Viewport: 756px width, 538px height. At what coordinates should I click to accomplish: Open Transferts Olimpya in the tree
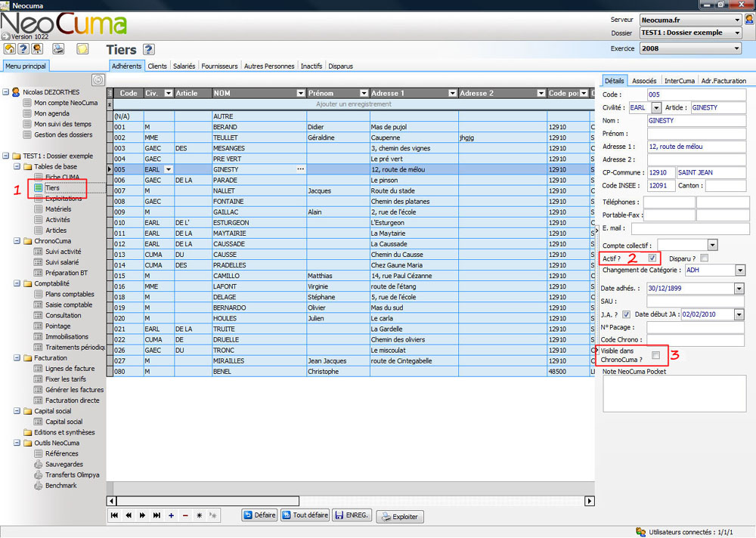73,475
